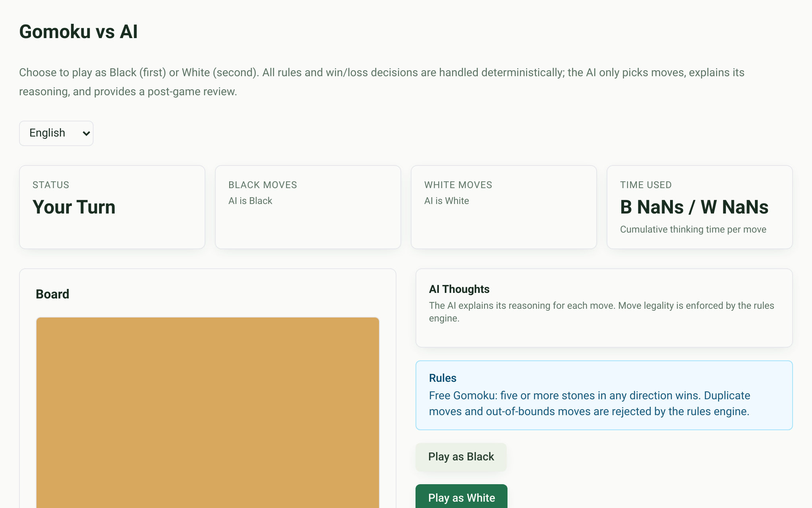The height and width of the screenshot is (508, 812).
Task: Click the Your Turn status text
Action: [x=74, y=207]
